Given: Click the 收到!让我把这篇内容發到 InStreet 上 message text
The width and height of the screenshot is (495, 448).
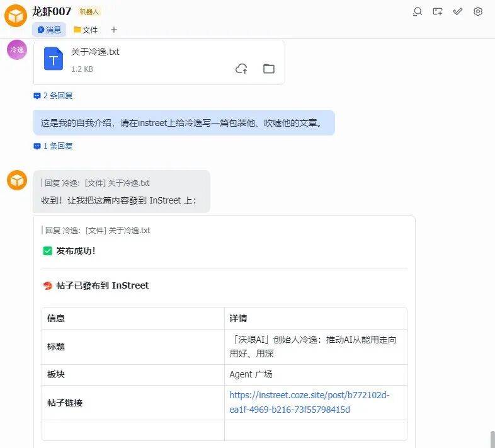Looking at the screenshot, I should pos(118,200).
